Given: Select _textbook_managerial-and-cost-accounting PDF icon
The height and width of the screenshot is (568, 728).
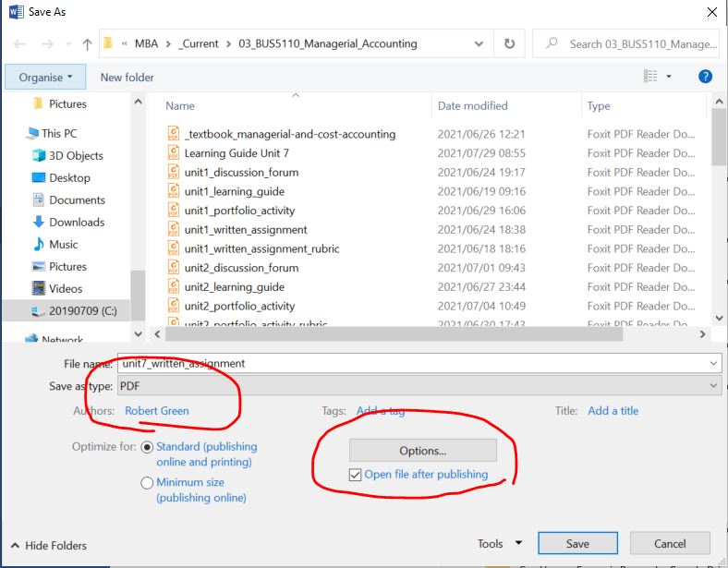Looking at the screenshot, I should pos(173,134).
